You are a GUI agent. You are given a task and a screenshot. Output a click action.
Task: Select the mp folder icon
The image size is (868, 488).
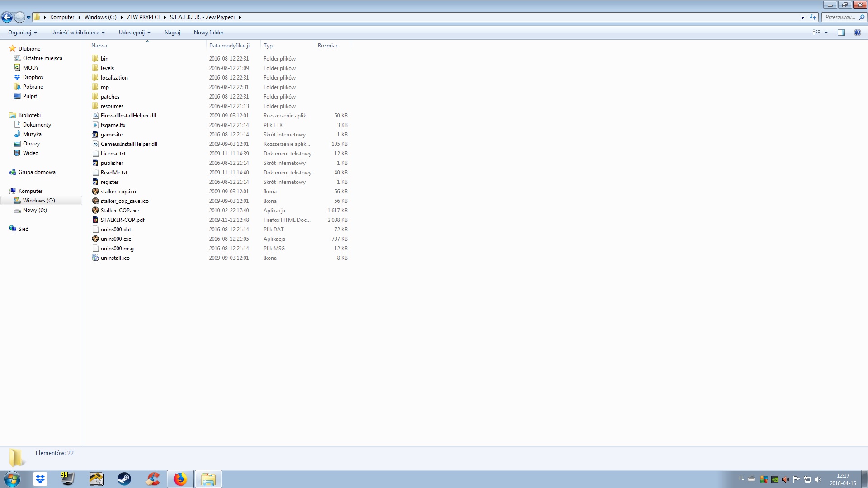95,87
